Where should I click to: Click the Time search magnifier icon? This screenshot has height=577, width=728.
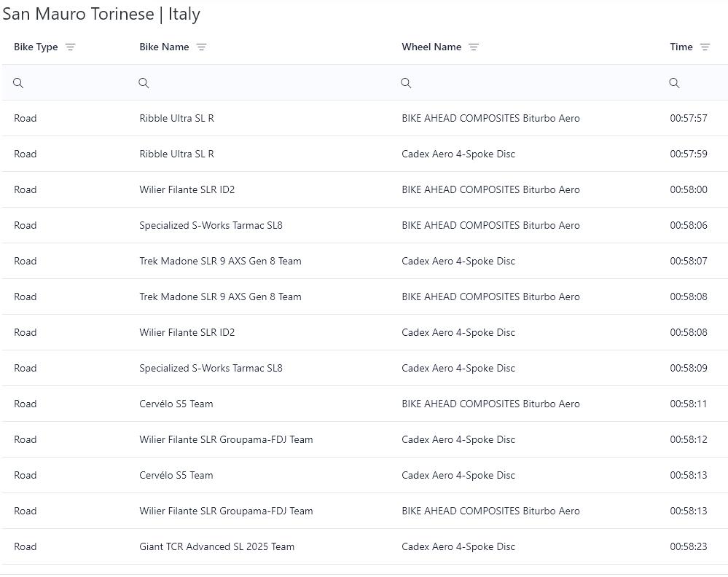point(674,83)
